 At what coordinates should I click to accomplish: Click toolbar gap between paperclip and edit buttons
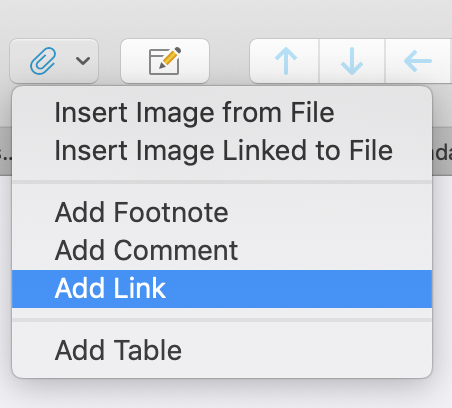(x=110, y=61)
